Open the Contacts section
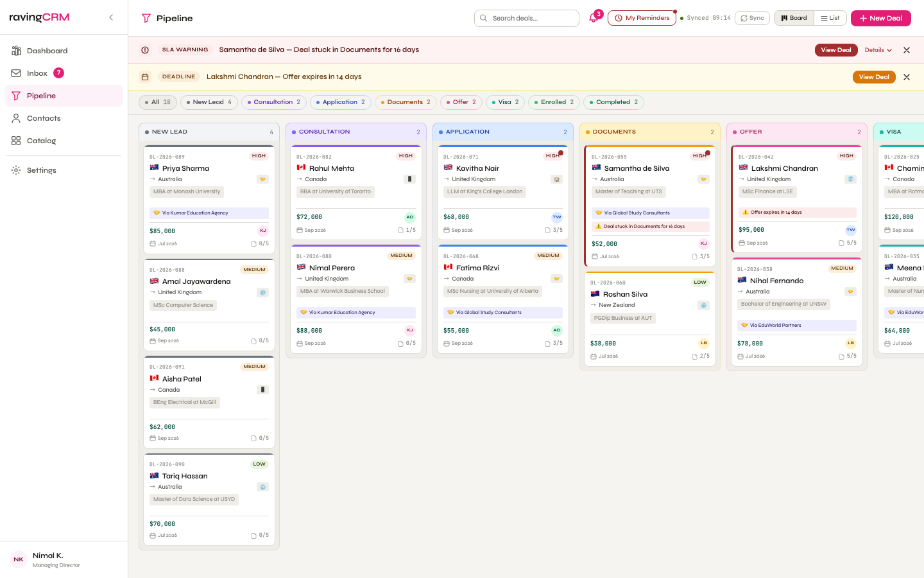This screenshot has height=578, width=924. (x=43, y=118)
